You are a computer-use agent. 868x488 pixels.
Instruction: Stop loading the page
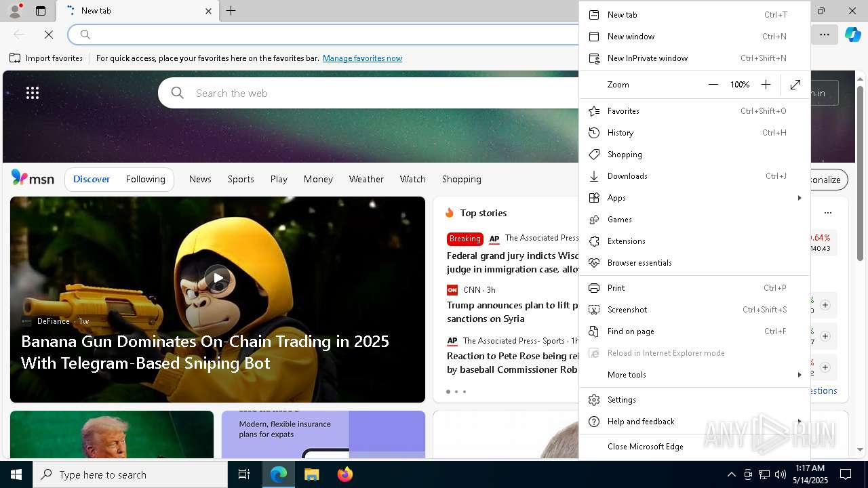pyautogui.click(x=49, y=34)
